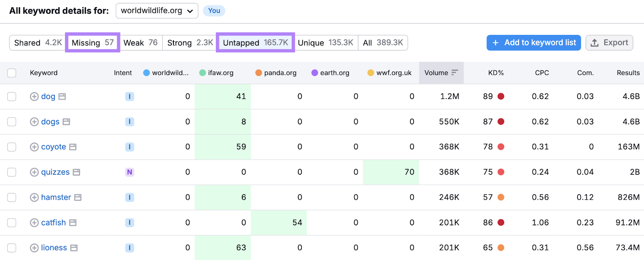Click the plus icon next to catfish
Viewport: 644px width, 260px height.
pyautogui.click(x=34, y=223)
